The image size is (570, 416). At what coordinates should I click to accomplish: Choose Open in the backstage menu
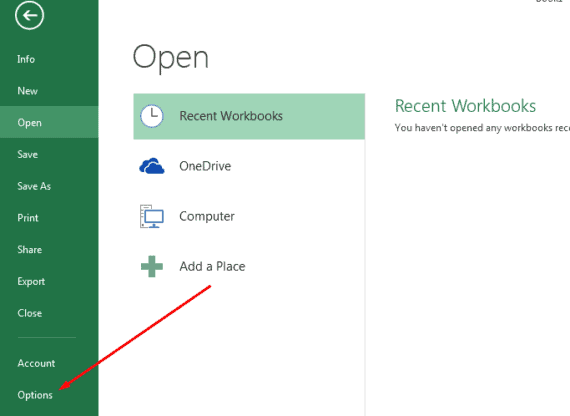pyautogui.click(x=49, y=123)
